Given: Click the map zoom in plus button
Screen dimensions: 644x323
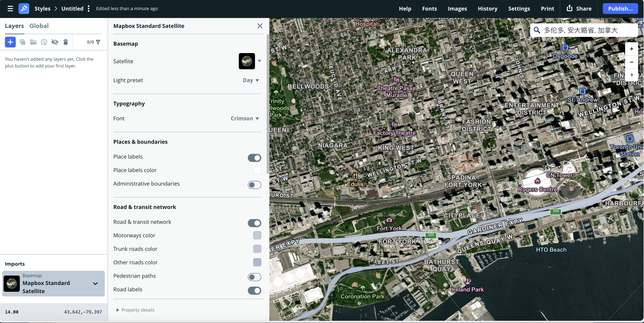Looking at the screenshot, I should 631,49.
